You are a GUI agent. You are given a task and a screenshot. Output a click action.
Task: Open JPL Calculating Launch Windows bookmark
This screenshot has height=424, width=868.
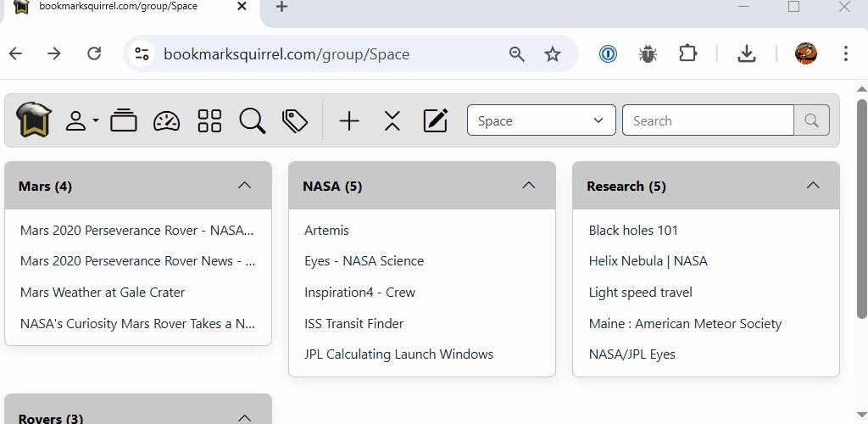[398, 354]
